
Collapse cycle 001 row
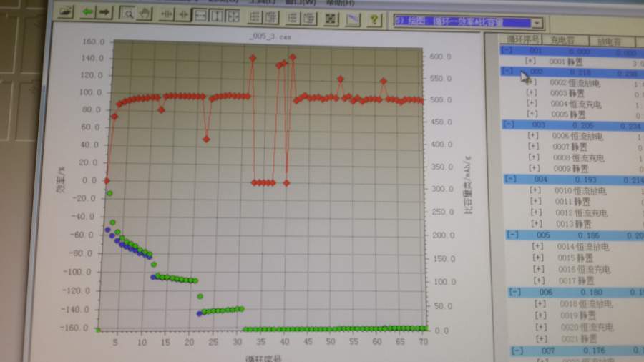coord(507,49)
